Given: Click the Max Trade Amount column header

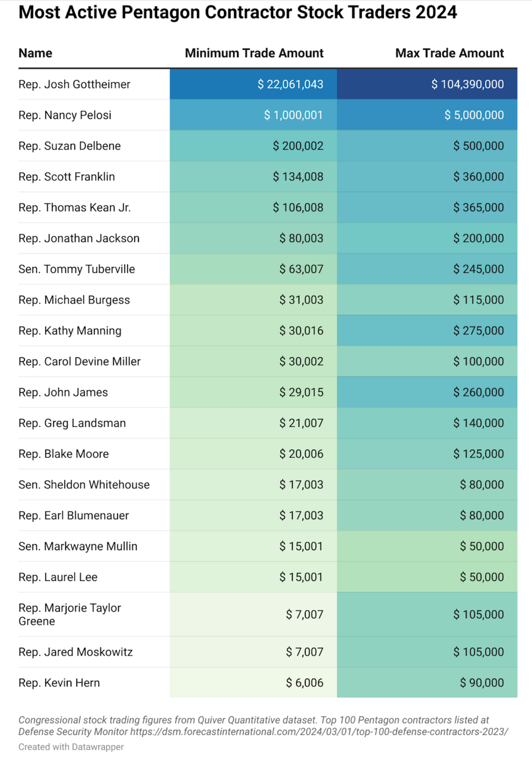Looking at the screenshot, I should coord(449,53).
